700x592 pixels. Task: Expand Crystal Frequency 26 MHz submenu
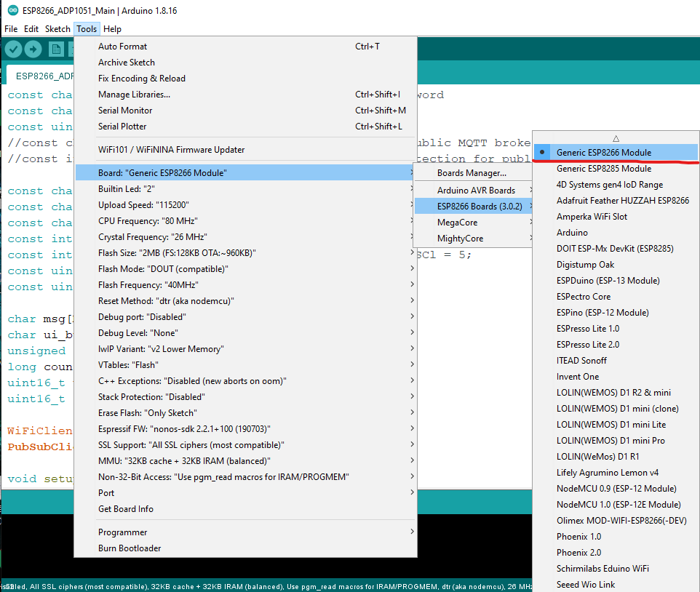(x=247, y=237)
